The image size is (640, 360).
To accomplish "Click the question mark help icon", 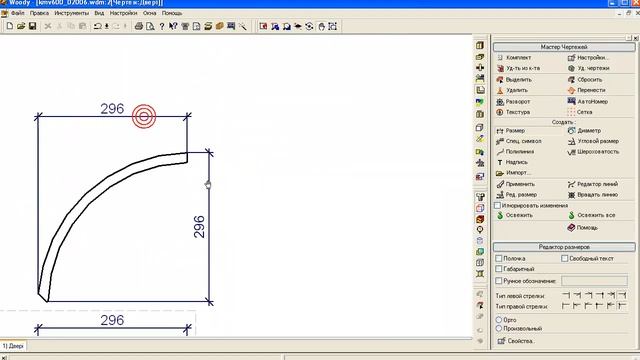I will [162, 26].
